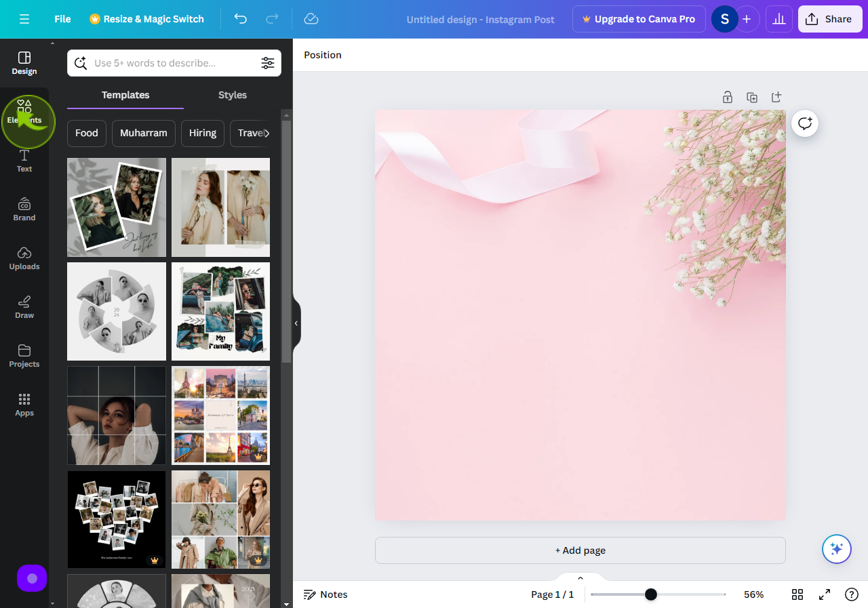This screenshot has height=608, width=868.
Task: Click the Page 1 / 1 indicator
Action: tap(553, 594)
